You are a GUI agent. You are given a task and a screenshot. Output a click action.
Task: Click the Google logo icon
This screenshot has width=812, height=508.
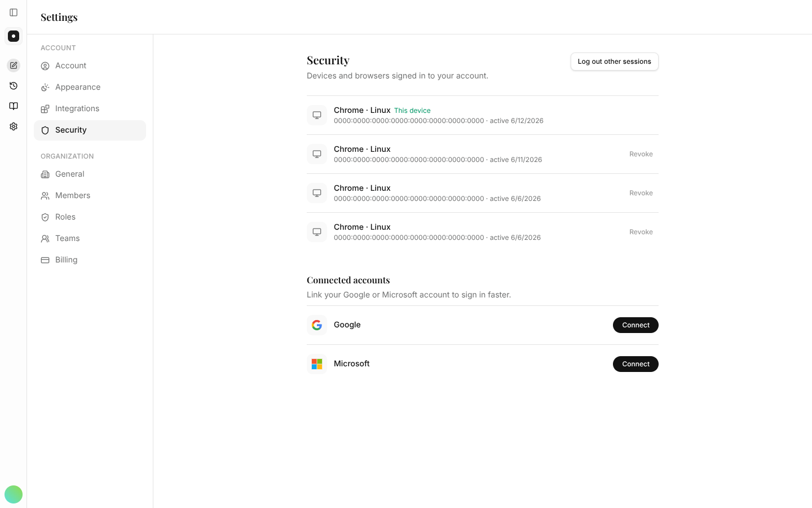[x=317, y=325]
